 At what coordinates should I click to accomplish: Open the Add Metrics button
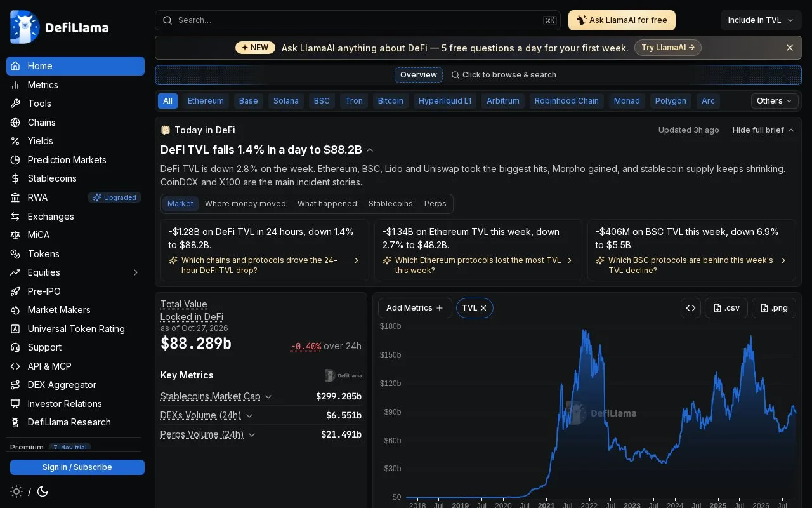415,308
